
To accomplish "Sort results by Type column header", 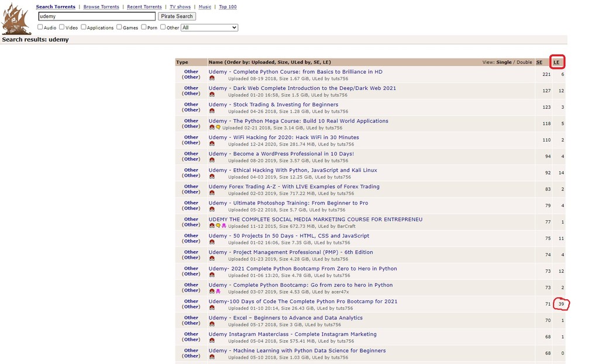I will click(183, 62).
